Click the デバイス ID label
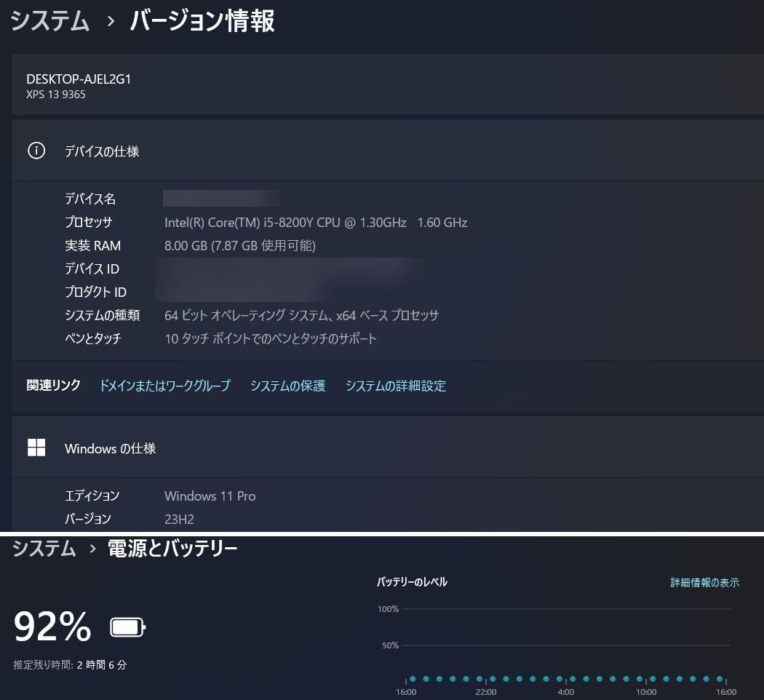This screenshot has height=700, width=764. click(x=92, y=269)
